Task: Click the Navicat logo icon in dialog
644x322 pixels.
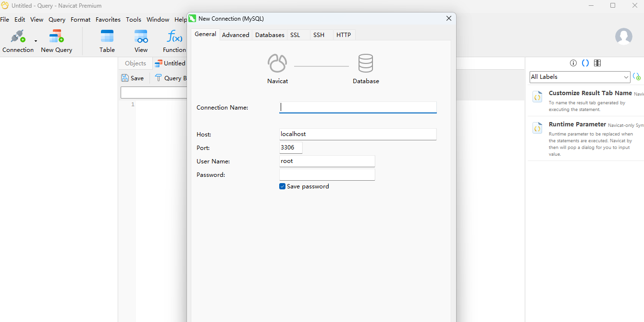Action: click(x=277, y=63)
